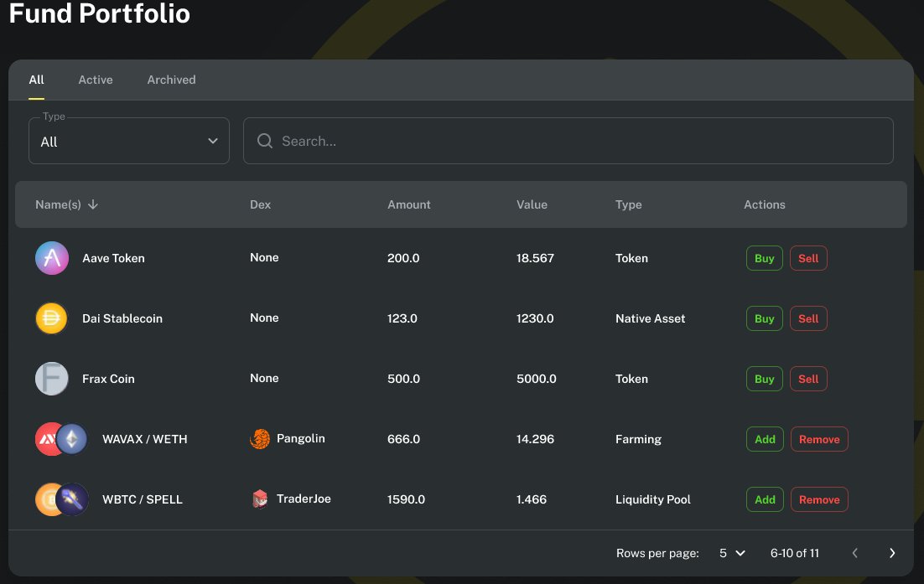The image size is (924, 584).
Task: Buy Aave Token
Action: pos(765,258)
